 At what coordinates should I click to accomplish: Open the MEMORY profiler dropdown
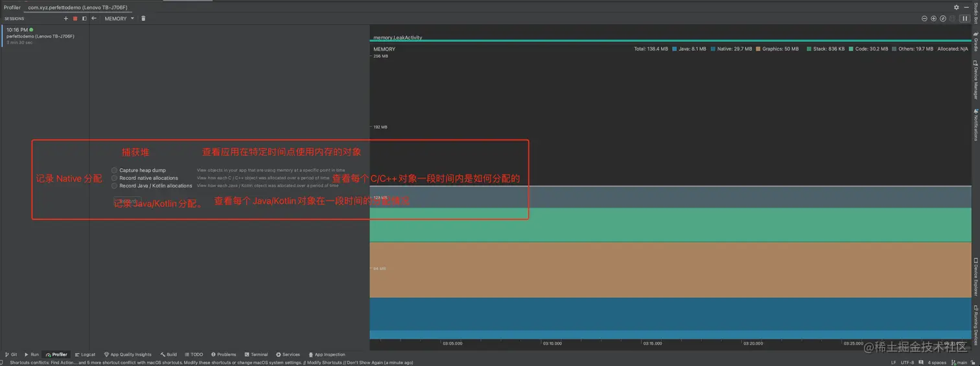coord(119,19)
